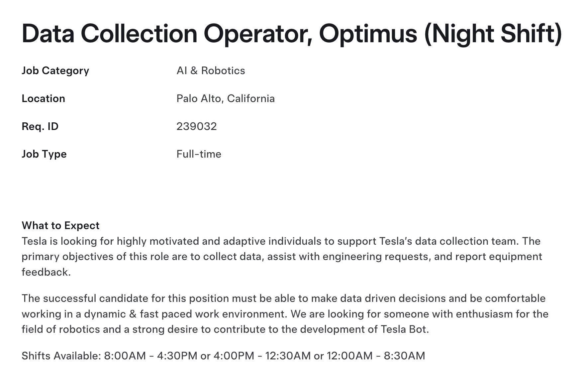The width and height of the screenshot is (588, 387).
Task: Click the AI & Robotics category value
Action: (x=211, y=70)
